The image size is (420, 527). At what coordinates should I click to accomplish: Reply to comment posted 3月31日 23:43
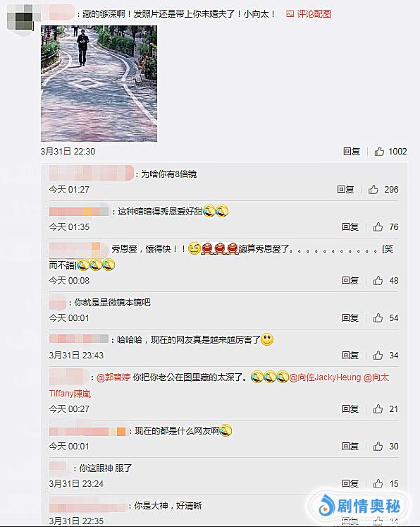coord(350,355)
